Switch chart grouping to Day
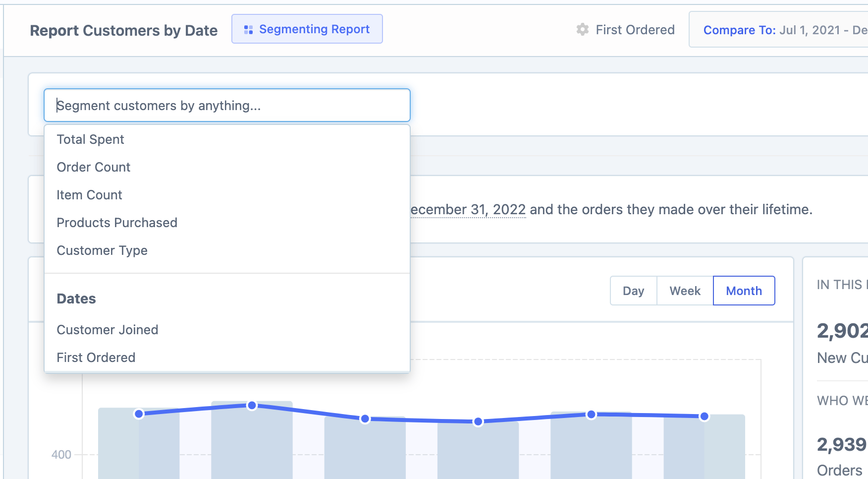This screenshot has height=479, width=868. 633,291
